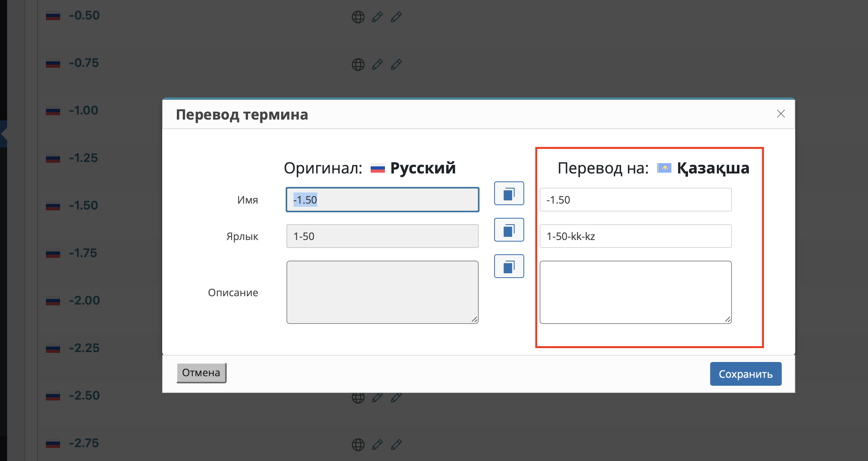Viewport: 868px width, 461px height.
Task: Close the Перевод термина dialog
Action: click(x=781, y=114)
